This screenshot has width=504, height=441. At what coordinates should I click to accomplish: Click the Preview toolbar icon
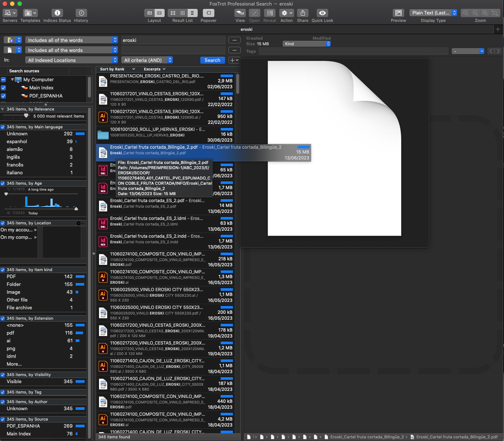coord(398,13)
